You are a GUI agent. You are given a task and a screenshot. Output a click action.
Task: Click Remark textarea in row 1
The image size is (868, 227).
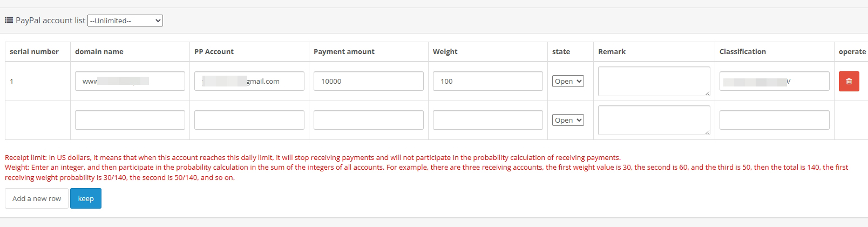tap(654, 81)
